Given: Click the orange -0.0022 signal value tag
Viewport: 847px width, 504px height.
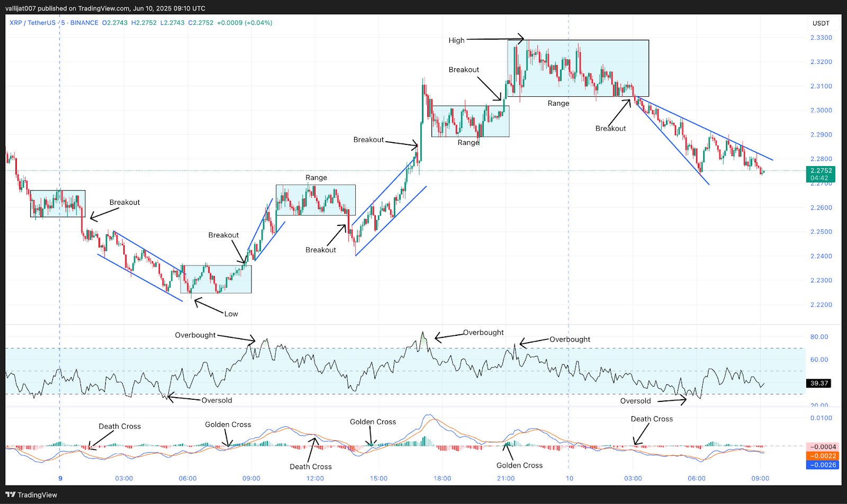Looking at the screenshot, I should [x=822, y=456].
